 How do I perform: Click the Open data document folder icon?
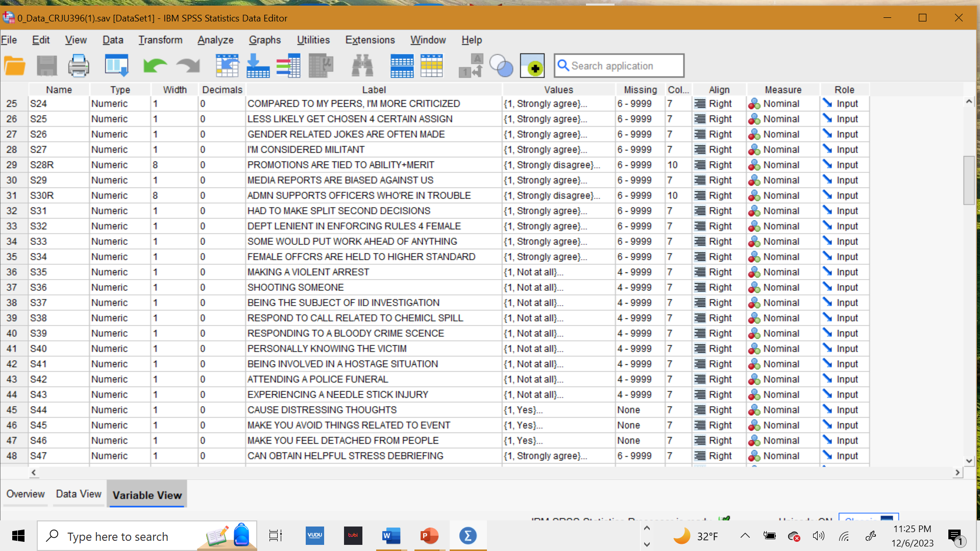click(x=15, y=66)
